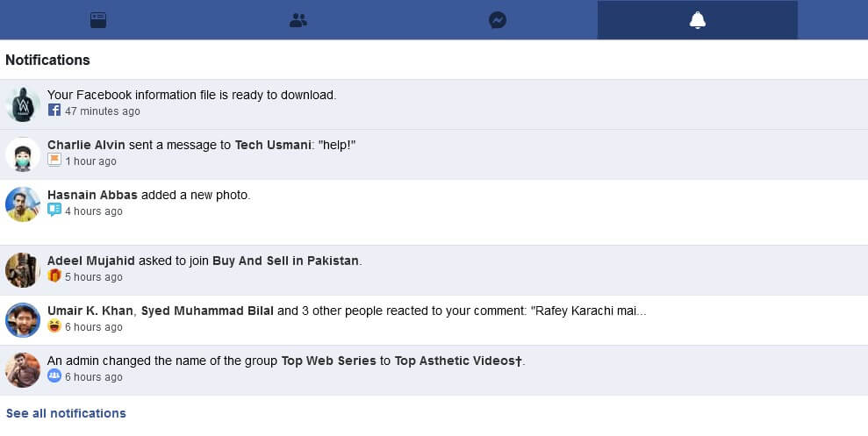
Task: Open Adeel Mujahid profile name
Action: click(x=90, y=261)
